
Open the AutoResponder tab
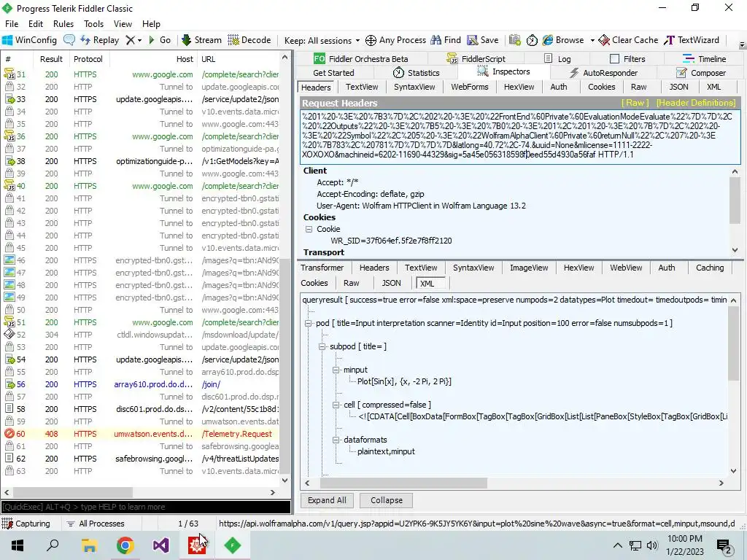point(603,73)
